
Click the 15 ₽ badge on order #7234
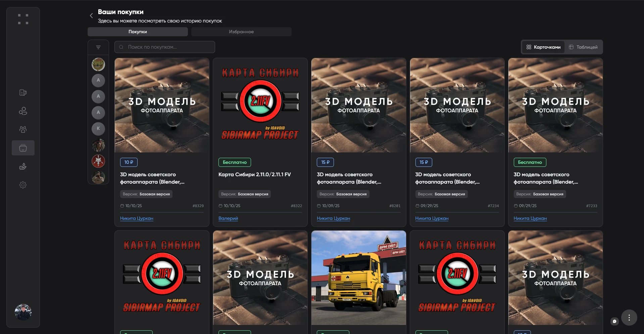[424, 162]
